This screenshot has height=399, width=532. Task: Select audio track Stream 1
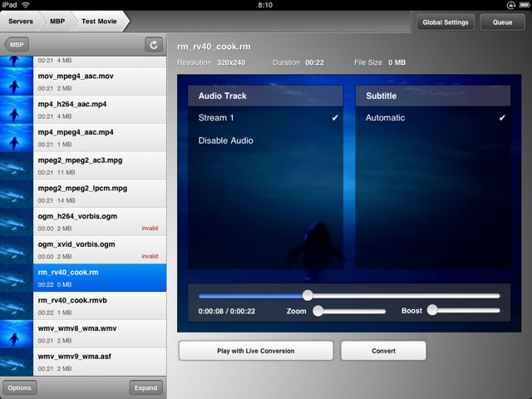tap(265, 118)
